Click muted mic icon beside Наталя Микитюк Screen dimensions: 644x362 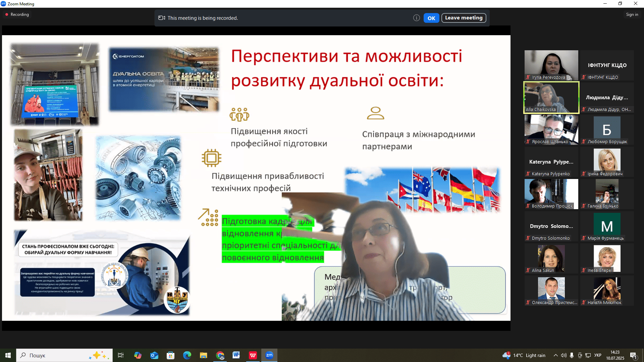[584, 302]
